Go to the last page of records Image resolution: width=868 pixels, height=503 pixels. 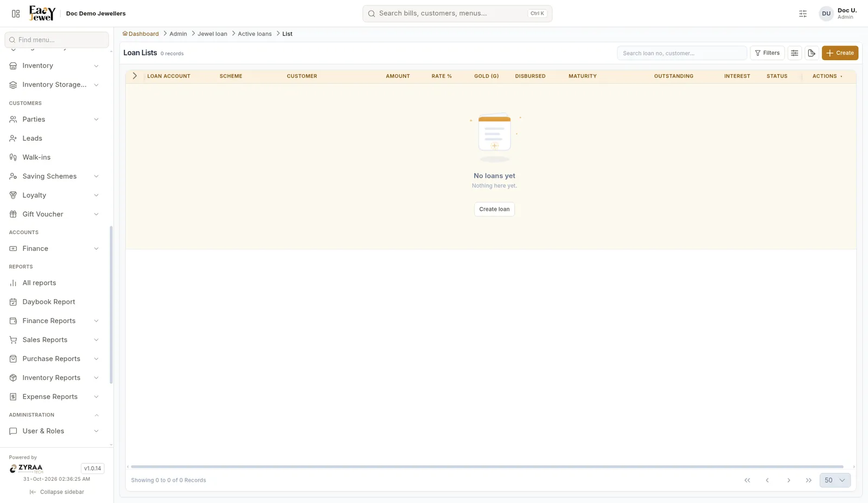809,480
